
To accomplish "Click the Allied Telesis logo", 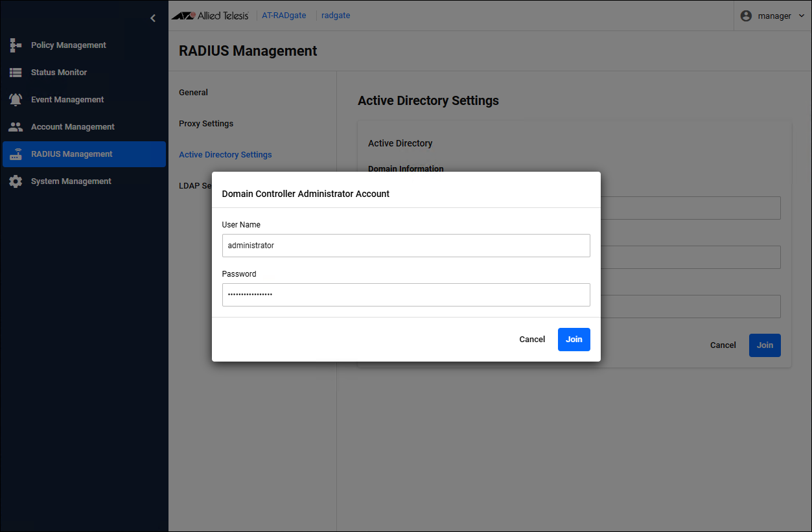I will pyautogui.click(x=210, y=16).
